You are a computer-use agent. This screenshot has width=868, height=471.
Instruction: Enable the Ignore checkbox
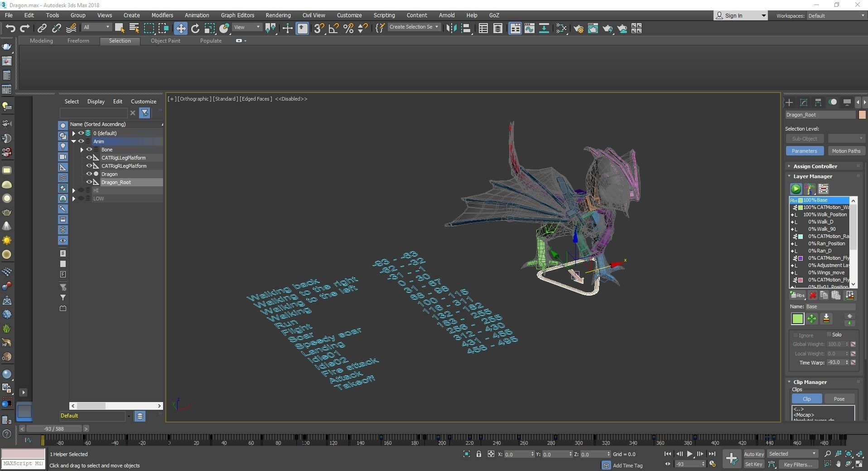(x=796, y=335)
